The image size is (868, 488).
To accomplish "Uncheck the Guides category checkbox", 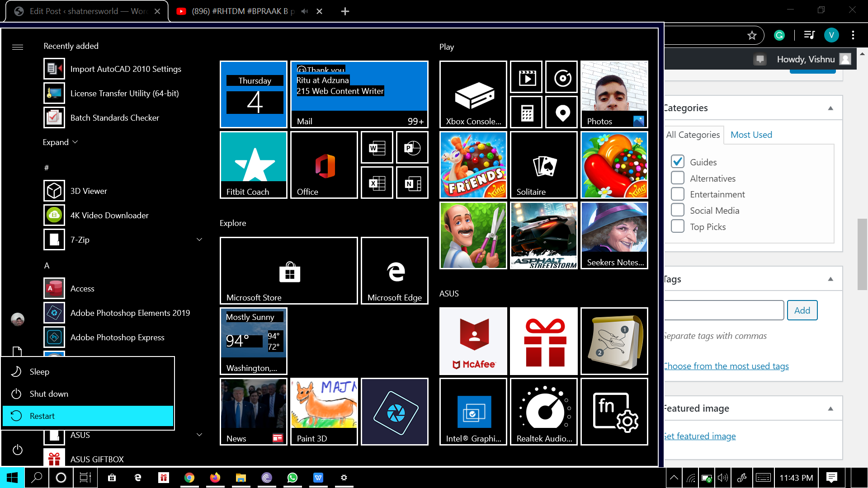I will click(677, 162).
